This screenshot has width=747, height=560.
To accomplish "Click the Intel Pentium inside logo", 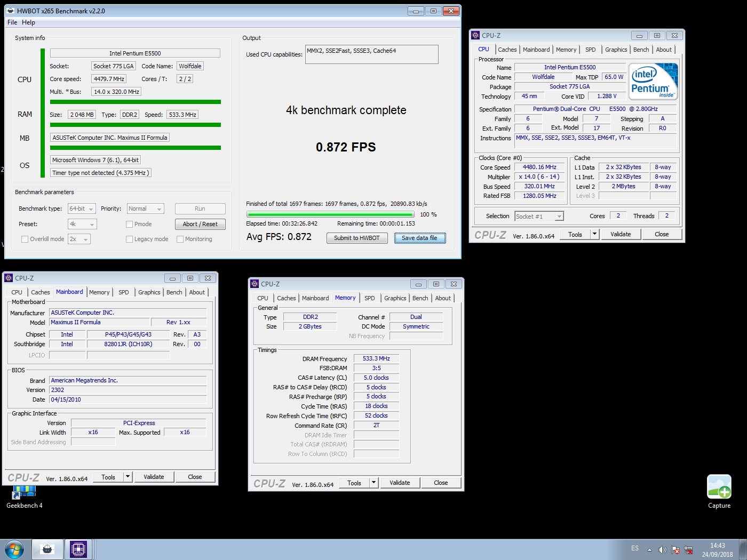I will tap(654, 81).
